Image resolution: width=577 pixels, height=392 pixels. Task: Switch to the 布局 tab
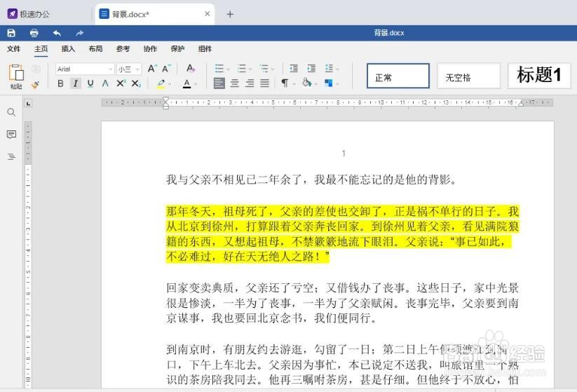coord(95,48)
